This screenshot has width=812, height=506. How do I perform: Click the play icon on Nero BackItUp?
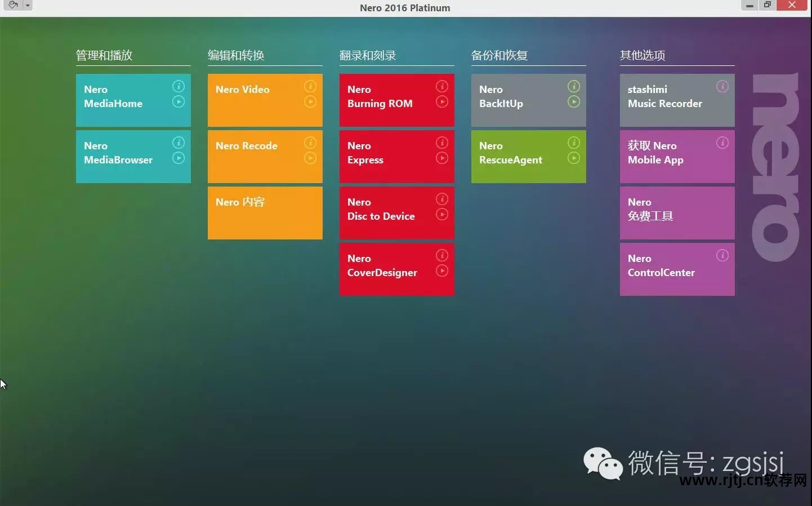pyautogui.click(x=574, y=102)
